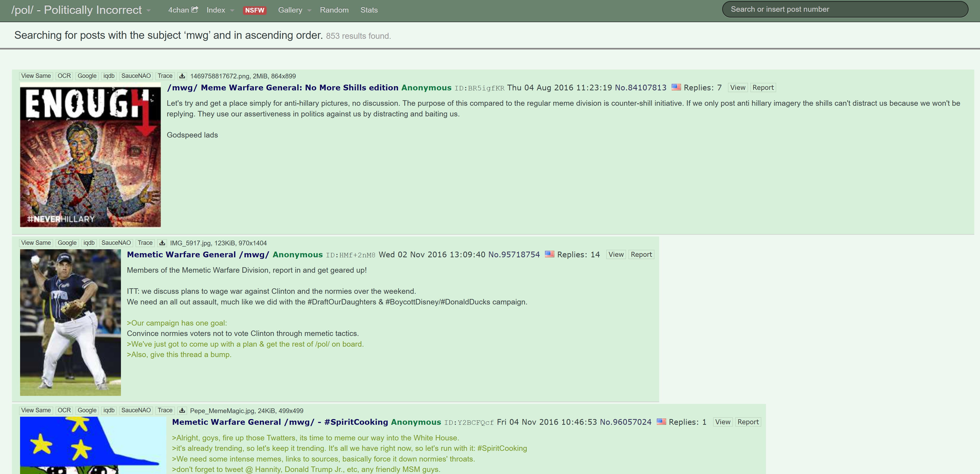Run SauceNAO search for IMG_5917.jpg
Screen dimensions: 980x474
coord(116,243)
